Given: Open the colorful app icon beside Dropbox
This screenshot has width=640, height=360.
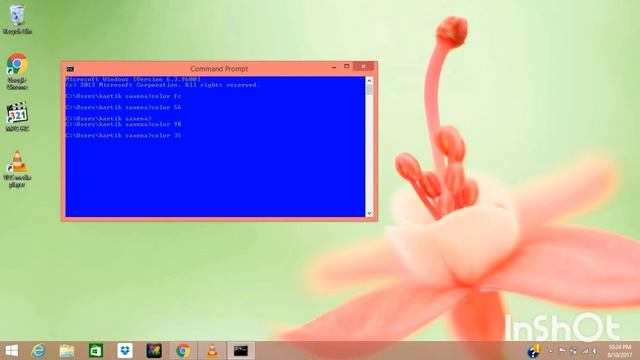Looking at the screenshot, I should 154,351.
